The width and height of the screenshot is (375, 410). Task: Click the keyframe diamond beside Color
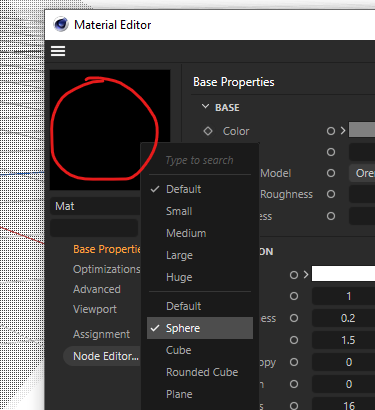coord(208,131)
